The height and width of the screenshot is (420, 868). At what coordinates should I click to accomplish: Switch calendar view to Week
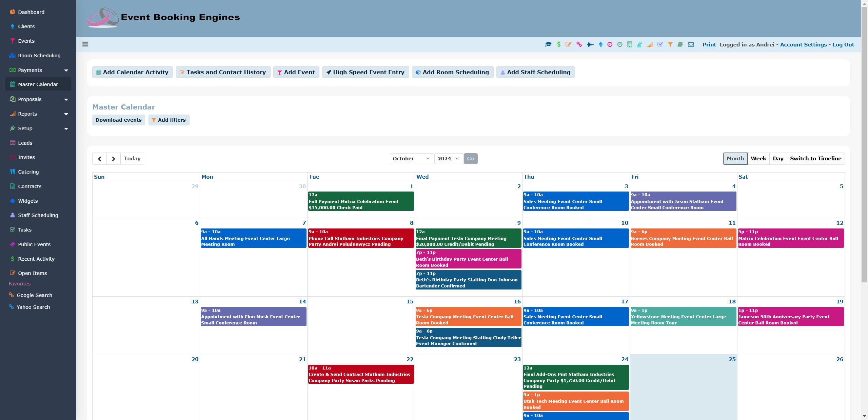[758, 158]
